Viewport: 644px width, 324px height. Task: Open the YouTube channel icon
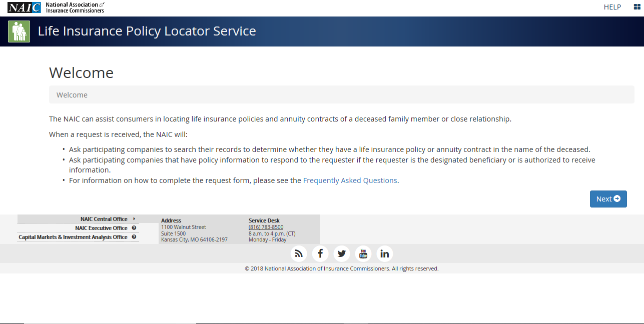(x=363, y=253)
